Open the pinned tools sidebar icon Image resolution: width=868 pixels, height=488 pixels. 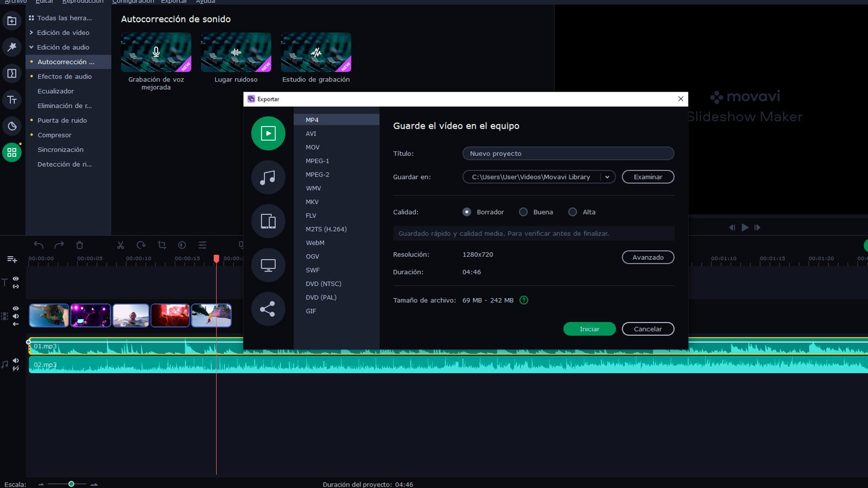[12, 47]
